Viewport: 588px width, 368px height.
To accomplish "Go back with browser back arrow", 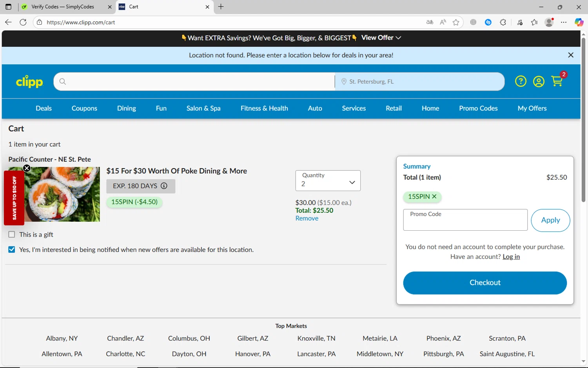I will [x=8, y=22].
